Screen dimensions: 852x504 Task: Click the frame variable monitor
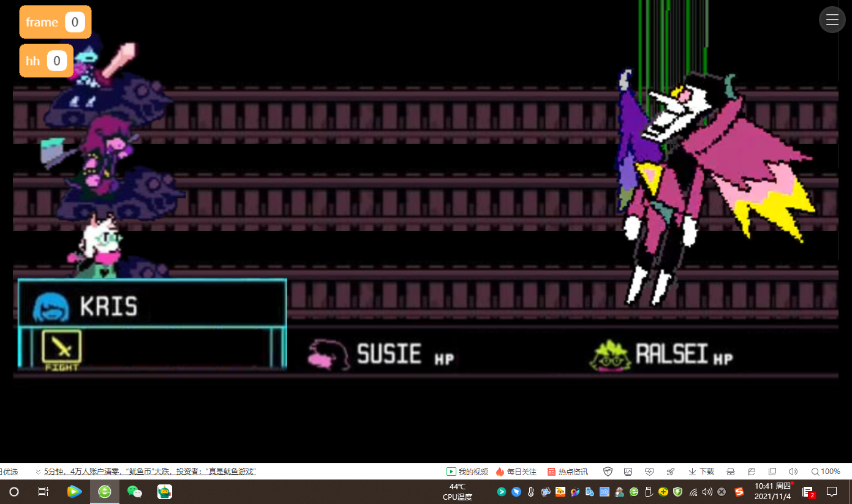(55, 22)
